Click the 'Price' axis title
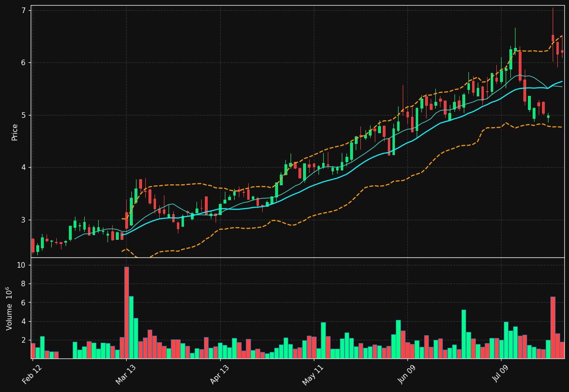Image resolution: width=569 pixels, height=392 pixels. click(x=15, y=132)
